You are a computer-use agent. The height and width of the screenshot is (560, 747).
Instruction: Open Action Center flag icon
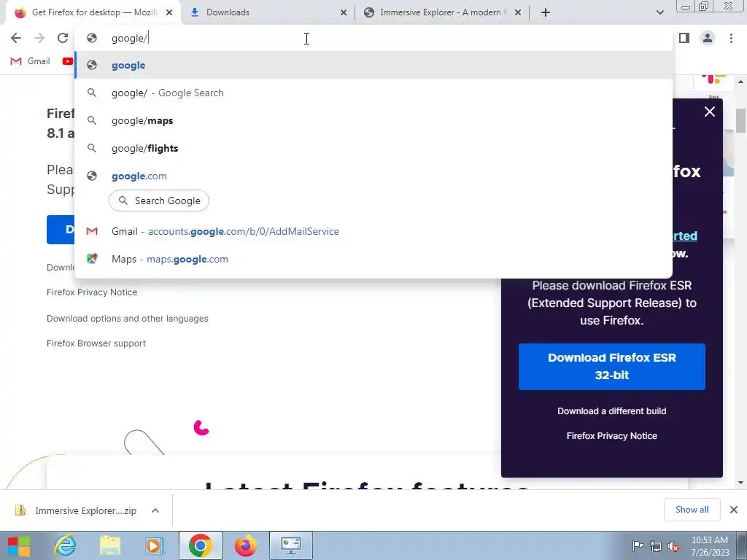point(638,545)
